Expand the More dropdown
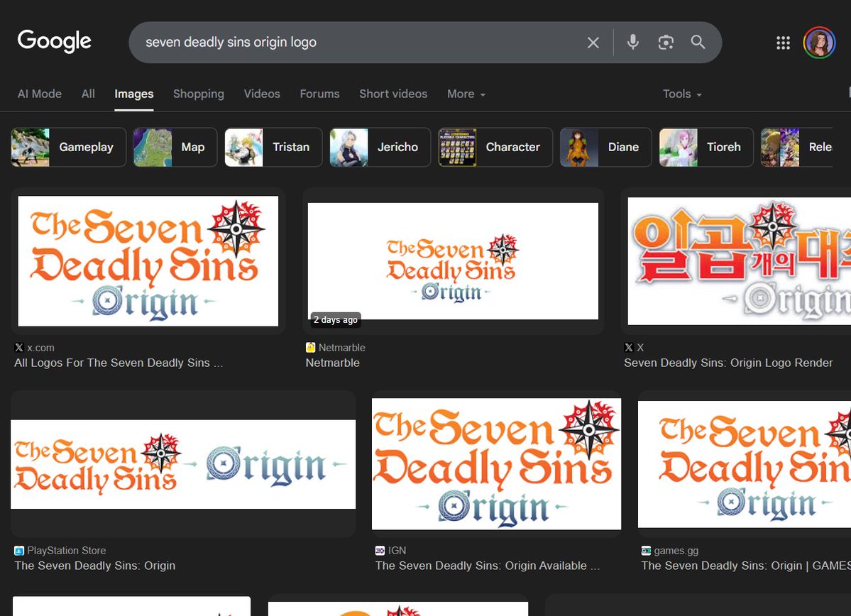851x616 pixels. coord(466,94)
